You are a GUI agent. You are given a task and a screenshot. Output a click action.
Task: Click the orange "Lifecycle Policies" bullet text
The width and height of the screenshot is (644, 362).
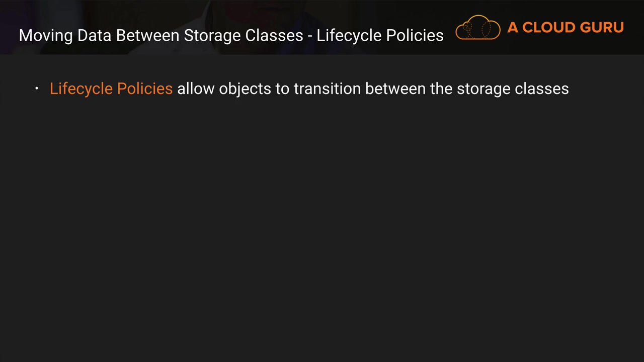point(111,89)
